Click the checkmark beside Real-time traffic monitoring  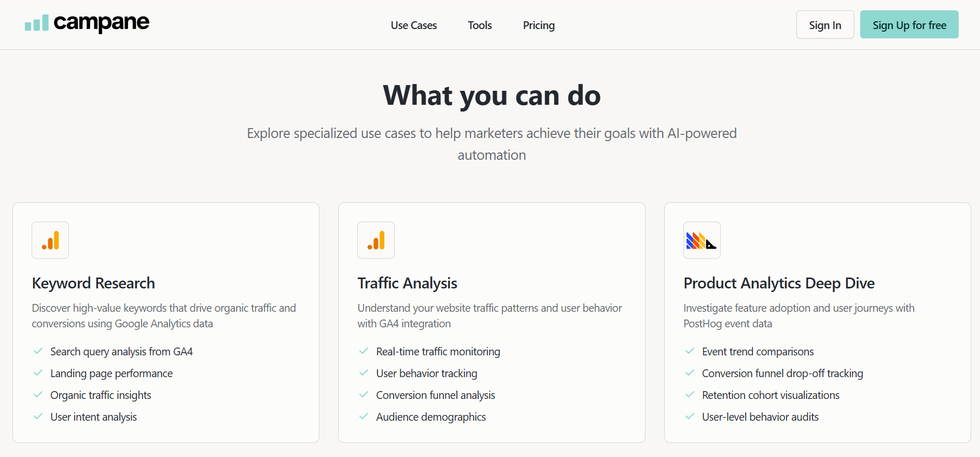363,351
